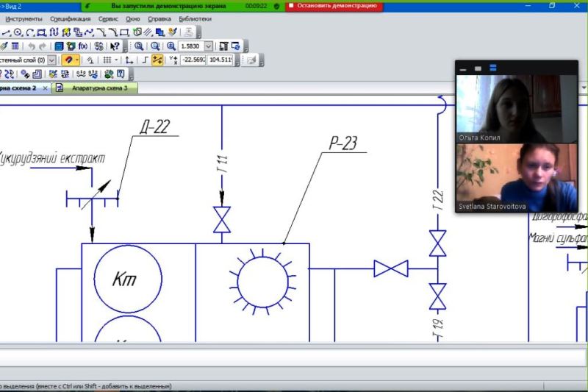Click the Остановить демонстрацию button
The image size is (588, 392).
pos(335,5)
